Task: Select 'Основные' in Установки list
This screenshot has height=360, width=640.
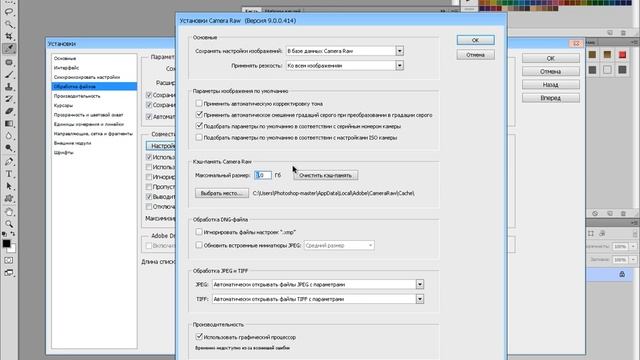Action: [65, 58]
